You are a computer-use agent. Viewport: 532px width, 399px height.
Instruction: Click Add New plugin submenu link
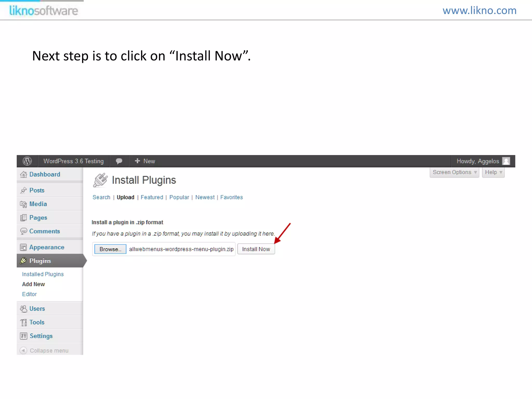[34, 284]
